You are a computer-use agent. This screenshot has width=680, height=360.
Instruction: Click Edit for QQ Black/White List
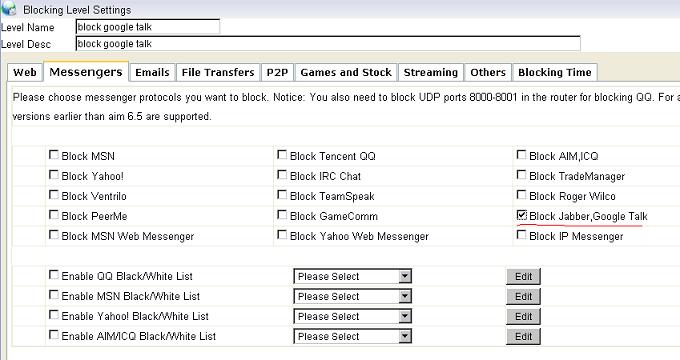click(x=523, y=276)
